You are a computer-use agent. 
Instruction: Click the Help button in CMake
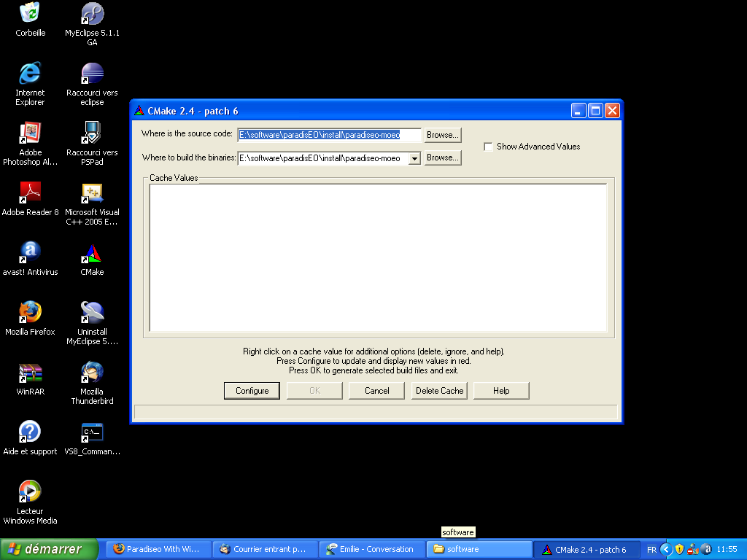coord(501,391)
